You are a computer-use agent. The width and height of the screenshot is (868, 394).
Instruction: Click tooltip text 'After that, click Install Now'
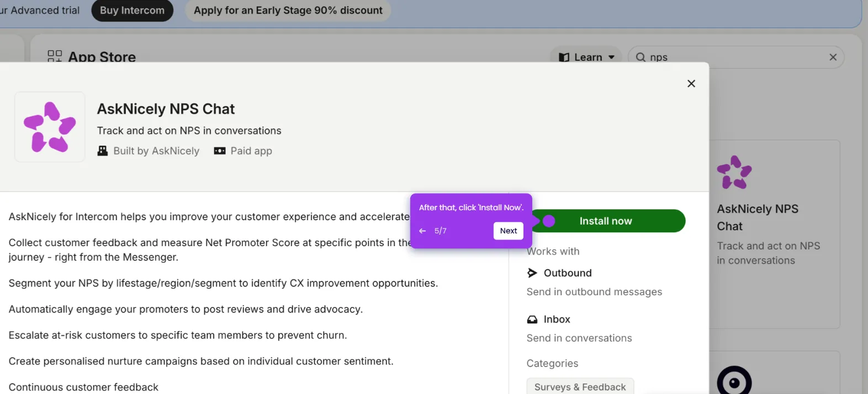point(471,207)
